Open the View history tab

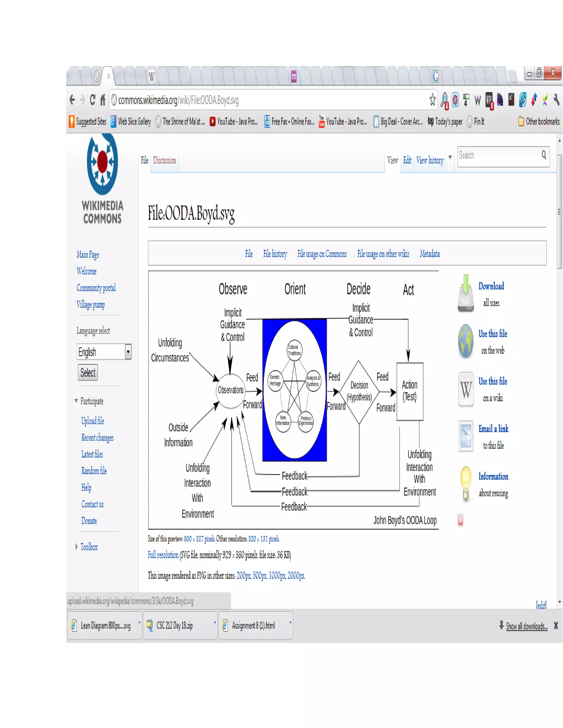click(x=430, y=160)
